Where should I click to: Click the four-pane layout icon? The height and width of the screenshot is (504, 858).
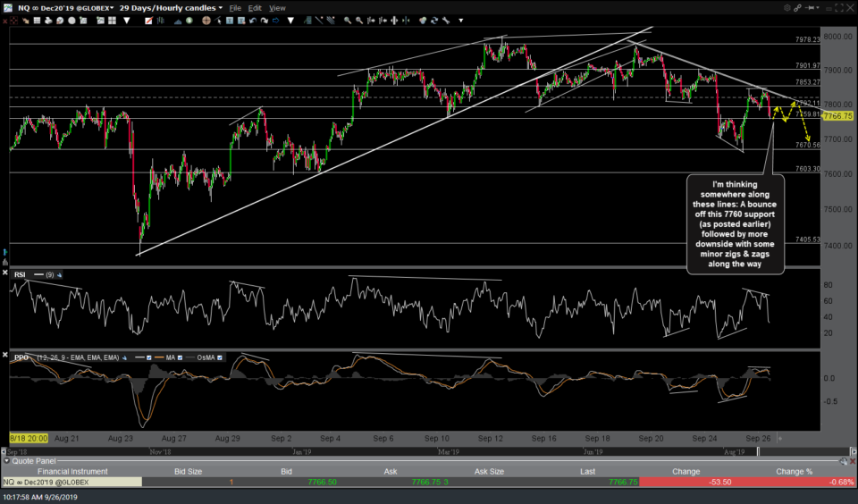tap(113, 21)
